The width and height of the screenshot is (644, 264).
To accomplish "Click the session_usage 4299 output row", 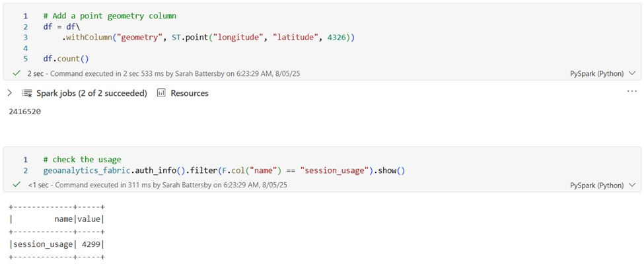I will 57,244.
